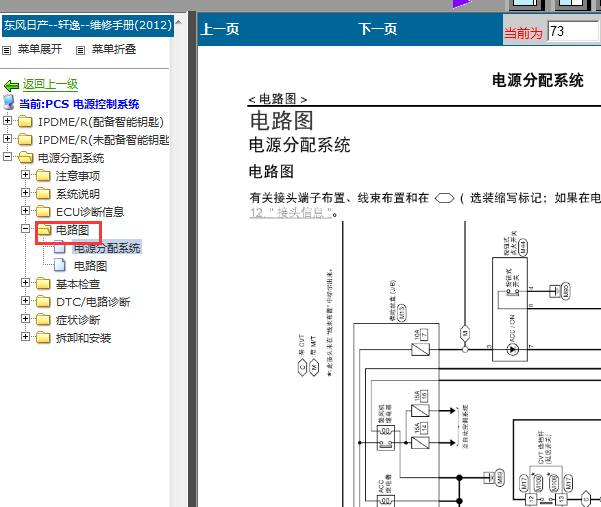Expand the 系统说明 node
Image resolution: width=601 pixels, height=507 pixels.
[25, 192]
